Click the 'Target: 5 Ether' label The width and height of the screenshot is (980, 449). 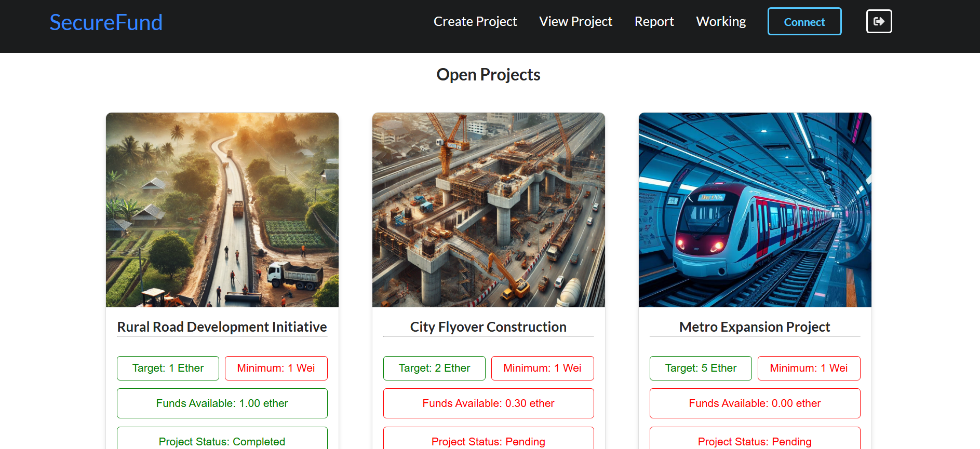pos(701,368)
